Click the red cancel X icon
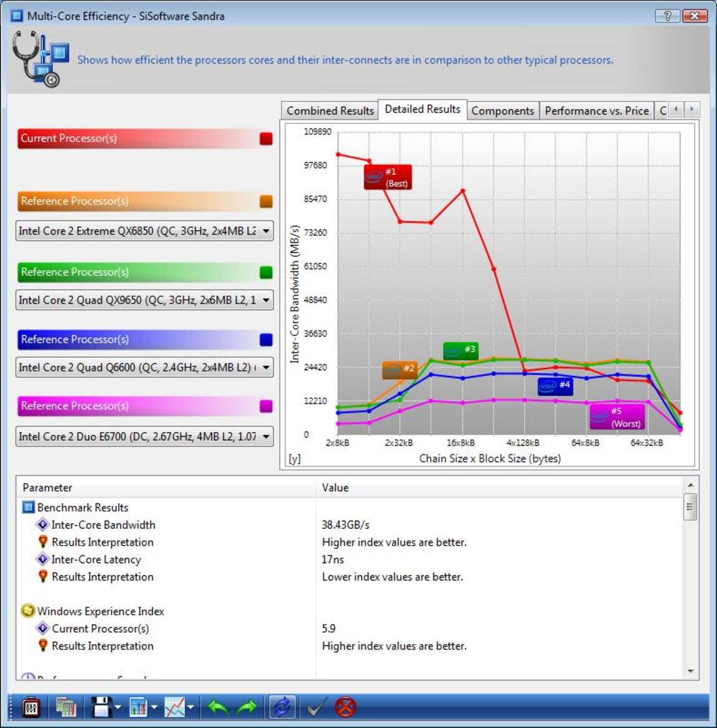 coord(346,707)
